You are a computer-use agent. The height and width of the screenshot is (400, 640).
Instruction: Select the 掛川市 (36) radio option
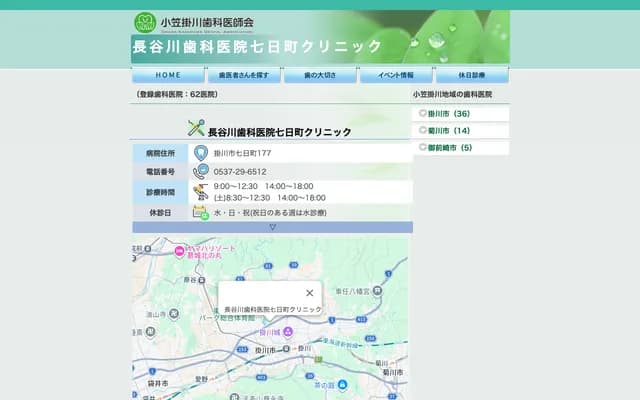[423, 113]
